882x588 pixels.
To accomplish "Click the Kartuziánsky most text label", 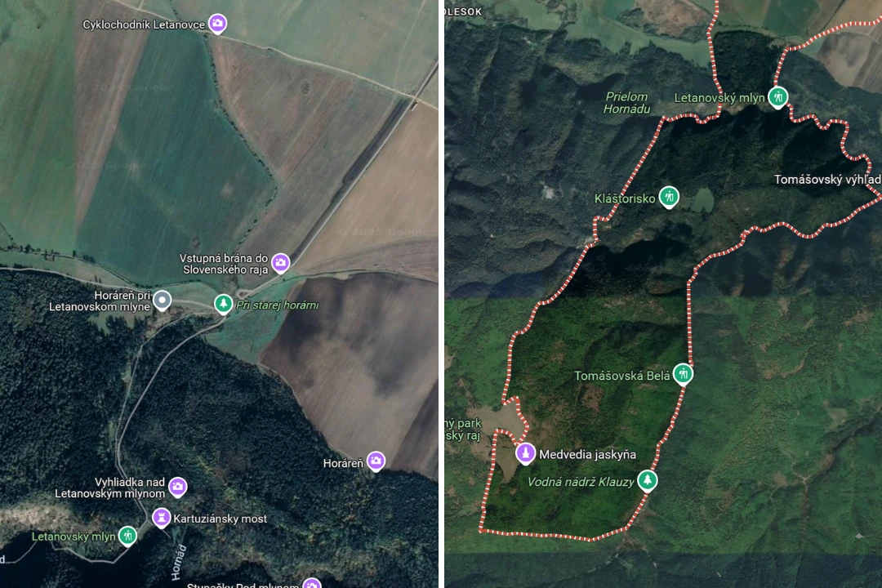I will point(220,519).
